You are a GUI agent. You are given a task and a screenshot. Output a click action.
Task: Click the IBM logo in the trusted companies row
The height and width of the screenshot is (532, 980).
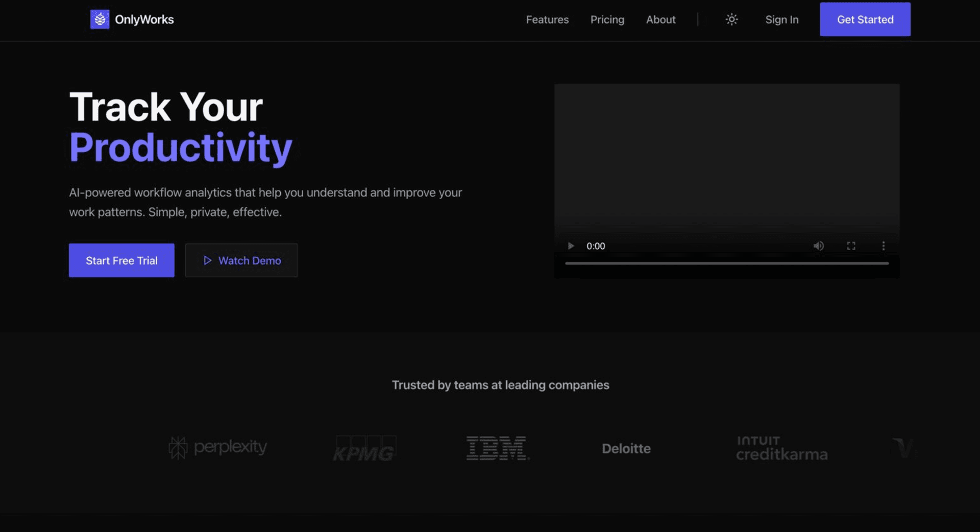click(x=498, y=448)
